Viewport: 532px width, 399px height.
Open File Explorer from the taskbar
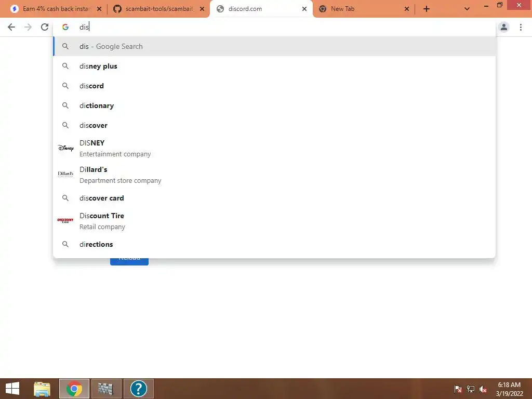(42, 389)
